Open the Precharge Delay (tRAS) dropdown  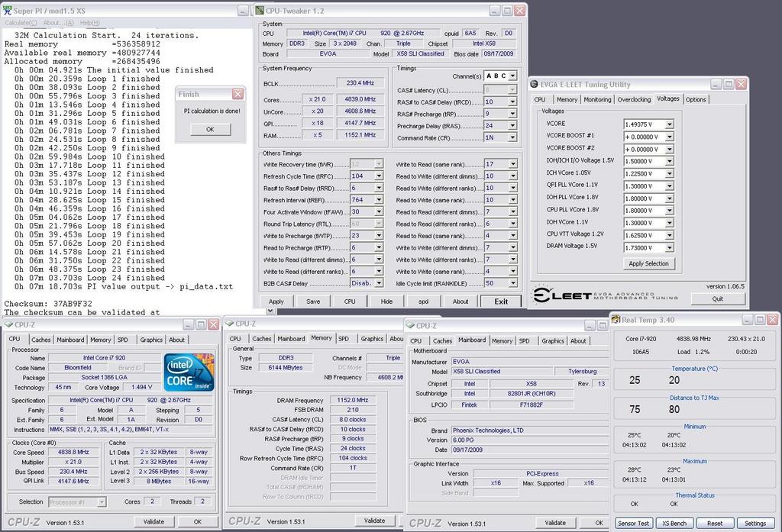tap(512, 126)
